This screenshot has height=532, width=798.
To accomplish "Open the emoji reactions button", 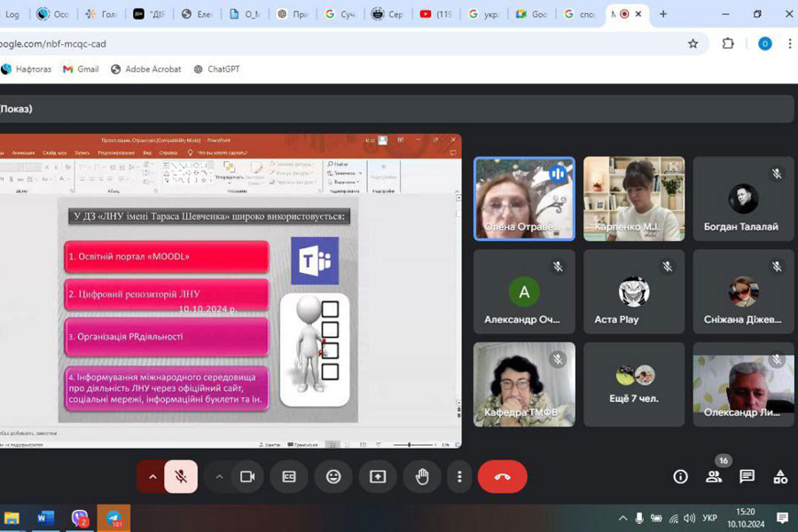I will pos(333,477).
